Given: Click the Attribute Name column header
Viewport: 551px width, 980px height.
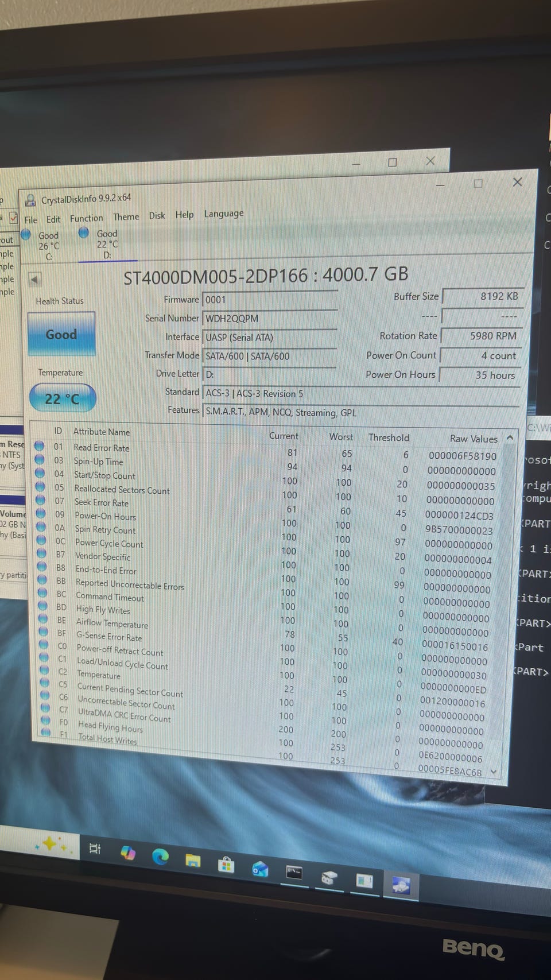Looking at the screenshot, I should coord(102,432).
